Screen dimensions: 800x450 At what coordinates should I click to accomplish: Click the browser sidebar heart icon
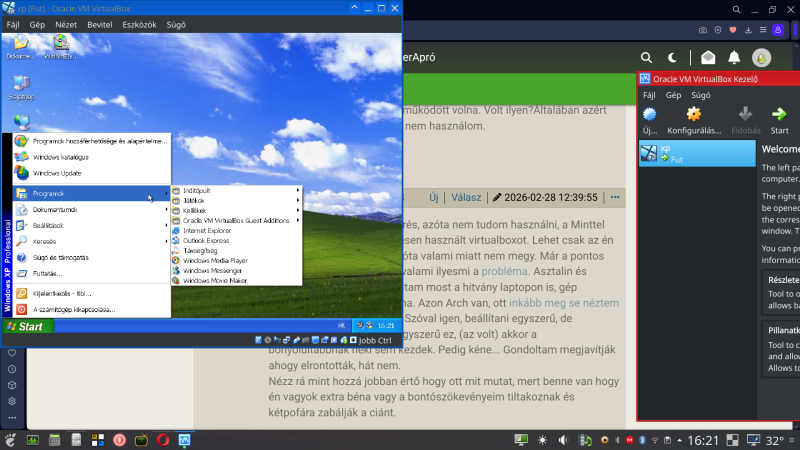coord(12,353)
